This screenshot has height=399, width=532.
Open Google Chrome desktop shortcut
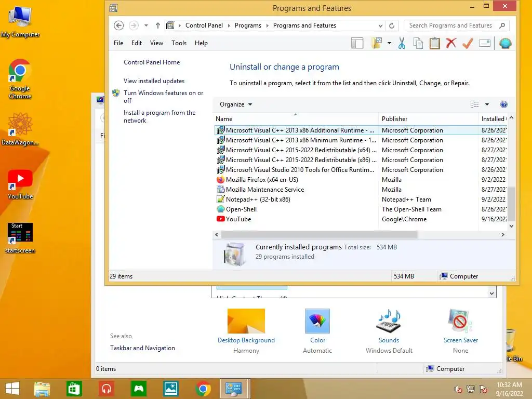[20, 79]
